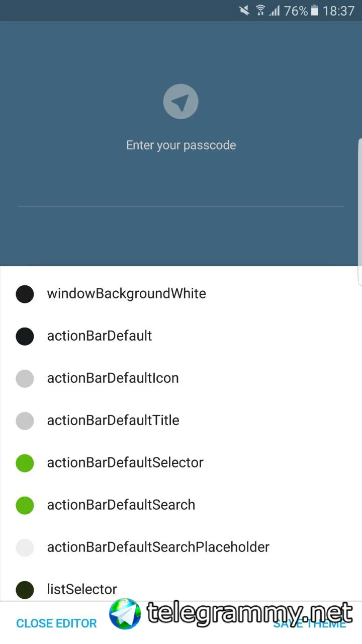Screen dimensions: 362x644
Task: Choose actionBarDefaultSearchPlaceholder entry text
Action: (158, 547)
